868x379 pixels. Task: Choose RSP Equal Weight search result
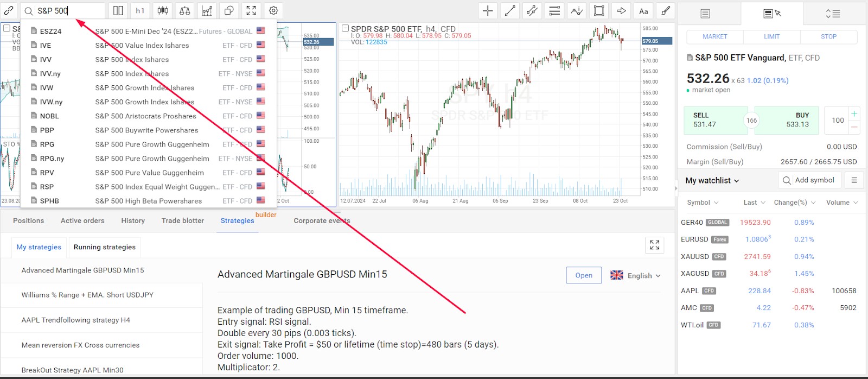click(148, 186)
